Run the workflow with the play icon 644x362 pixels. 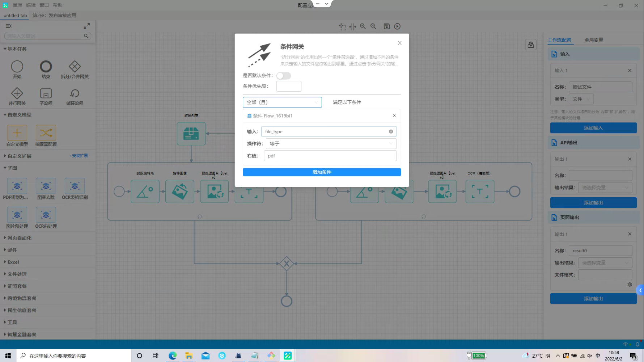click(x=397, y=26)
